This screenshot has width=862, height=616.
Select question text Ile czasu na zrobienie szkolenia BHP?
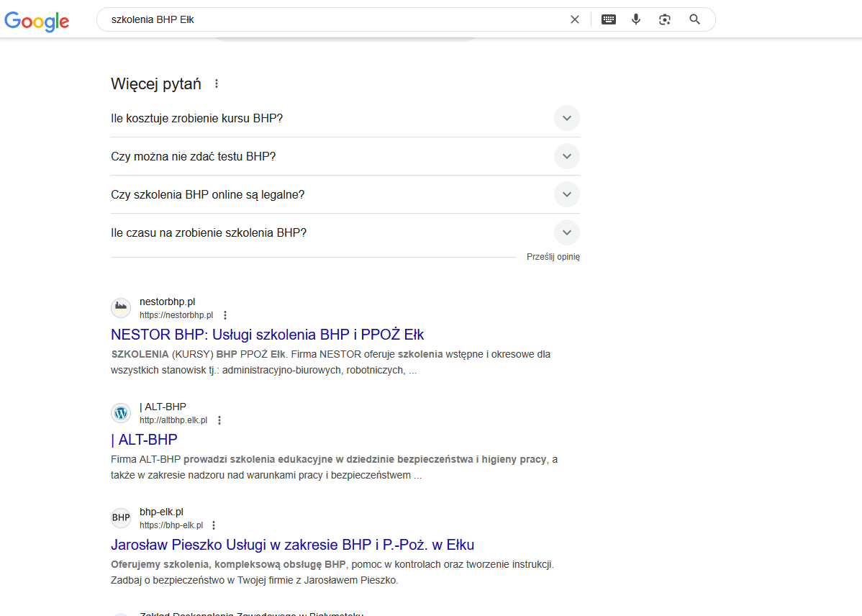(x=209, y=232)
